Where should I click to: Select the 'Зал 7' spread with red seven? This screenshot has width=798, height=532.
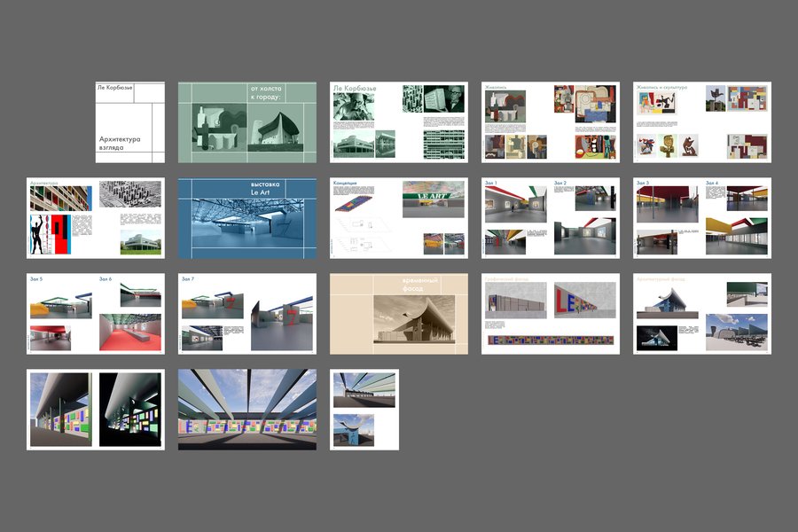tap(247, 314)
